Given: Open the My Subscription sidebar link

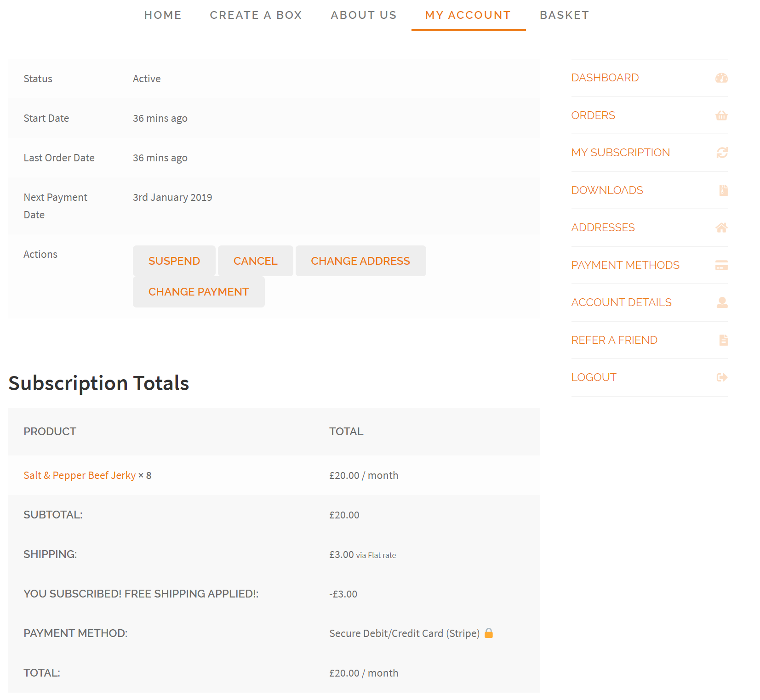Looking at the screenshot, I should click(621, 153).
